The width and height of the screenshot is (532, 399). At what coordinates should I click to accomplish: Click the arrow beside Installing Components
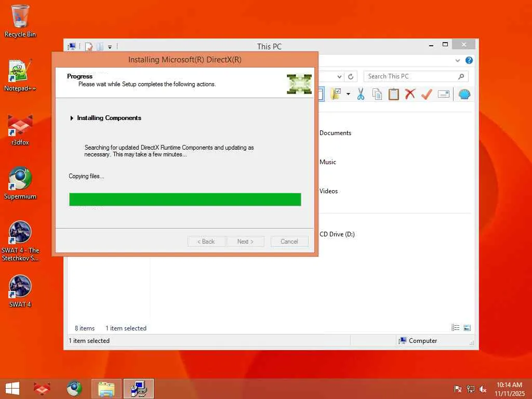[72, 118]
